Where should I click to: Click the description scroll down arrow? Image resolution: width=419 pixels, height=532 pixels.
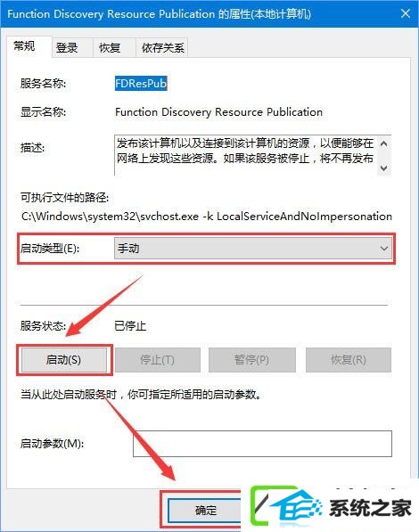(x=384, y=168)
